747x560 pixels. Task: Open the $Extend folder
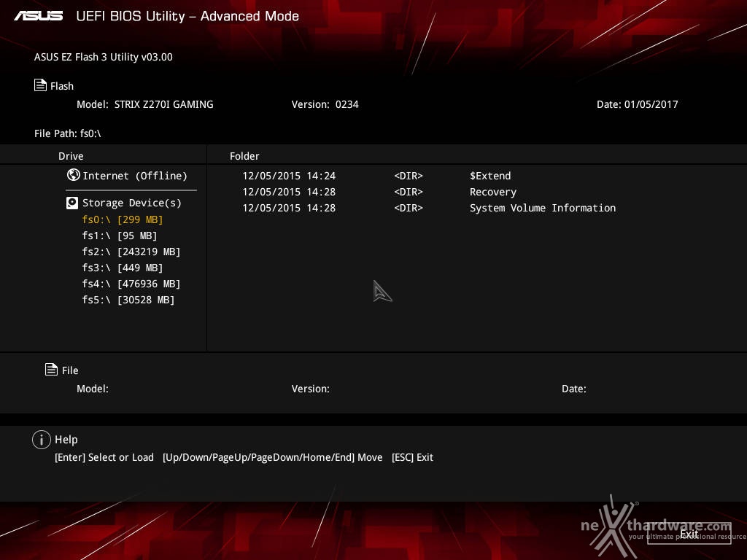click(490, 176)
